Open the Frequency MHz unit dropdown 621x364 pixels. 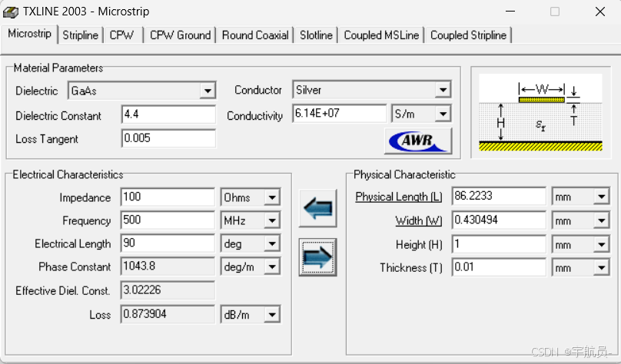(x=272, y=220)
